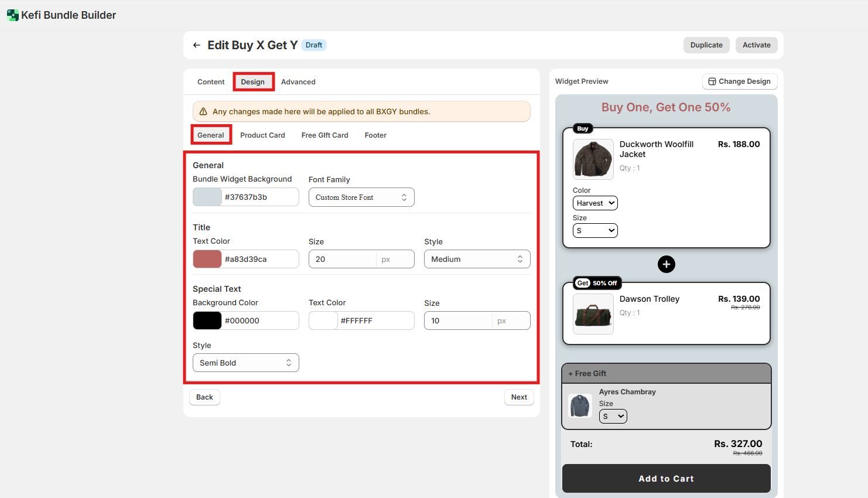Click the Duplicate button

[x=706, y=45]
